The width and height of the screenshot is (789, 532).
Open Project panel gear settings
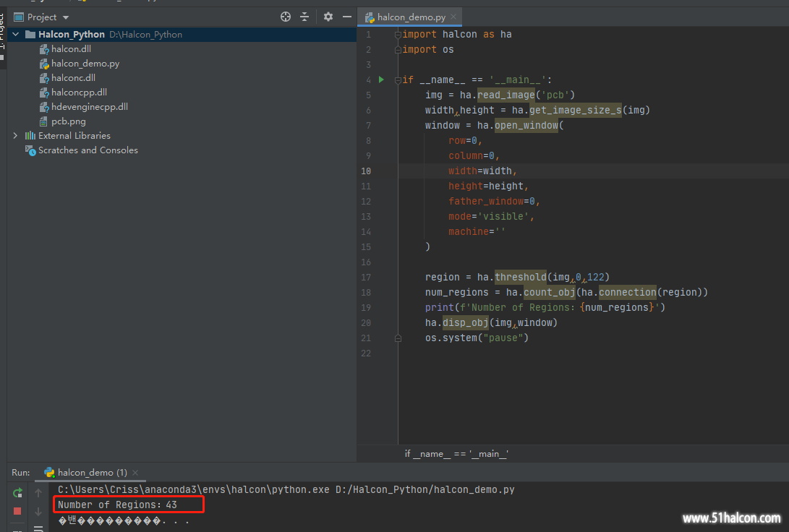tap(328, 17)
